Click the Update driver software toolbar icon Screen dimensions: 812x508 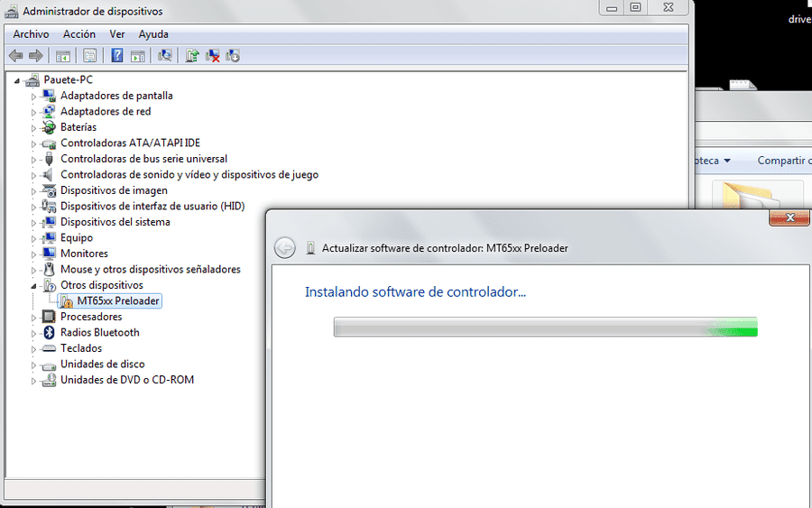click(x=192, y=55)
